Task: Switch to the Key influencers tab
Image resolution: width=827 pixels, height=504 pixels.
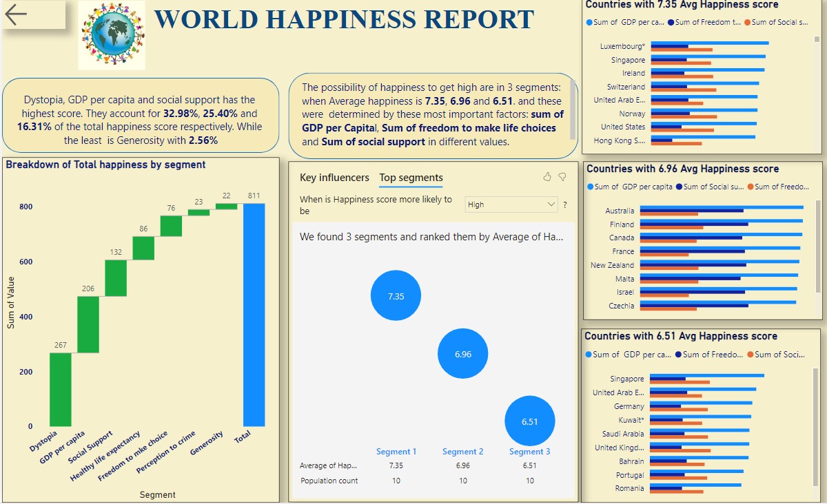Action: [334, 178]
